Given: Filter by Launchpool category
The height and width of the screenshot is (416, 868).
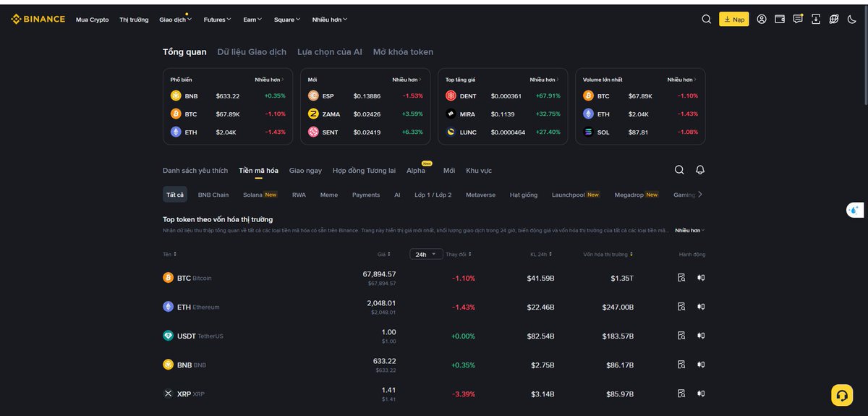Looking at the screenshot, I should click(x=576, y=195).
